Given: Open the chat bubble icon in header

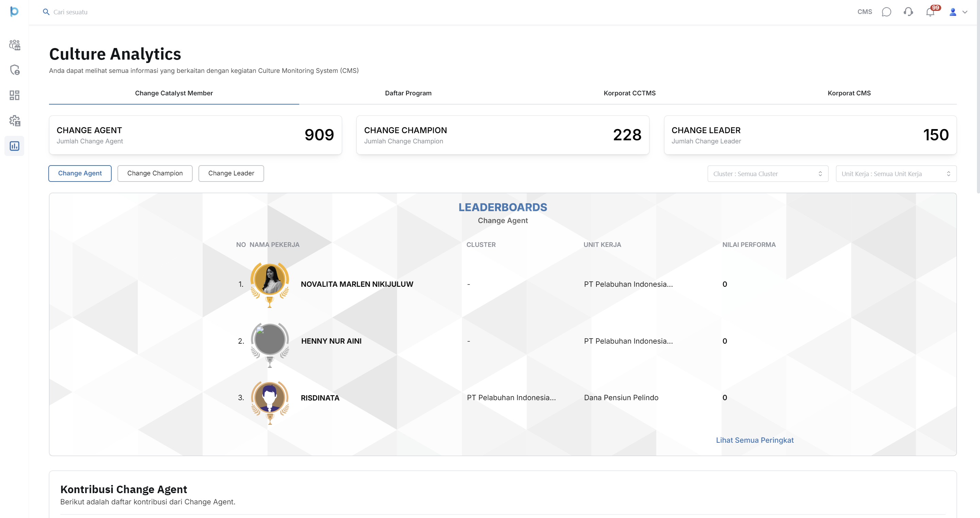Looking at the screenshot, I should (x=886, y=12).
